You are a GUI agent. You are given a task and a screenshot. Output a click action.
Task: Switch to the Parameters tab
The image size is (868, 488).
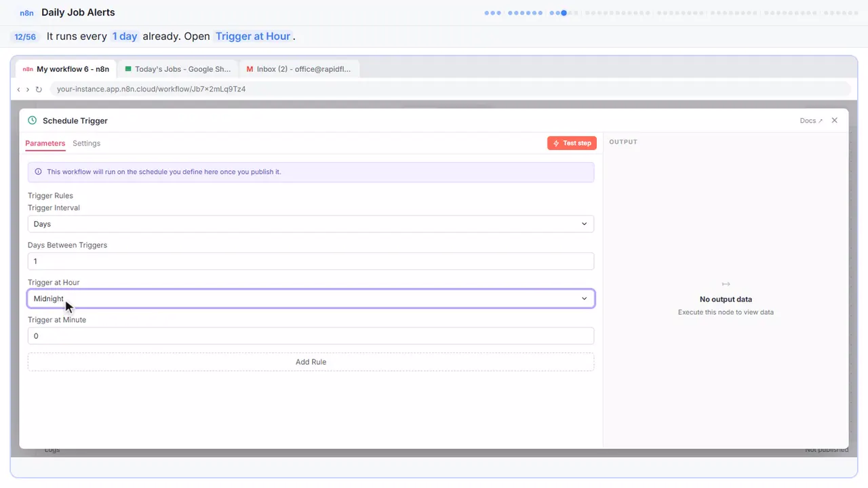tap(45, 144)
